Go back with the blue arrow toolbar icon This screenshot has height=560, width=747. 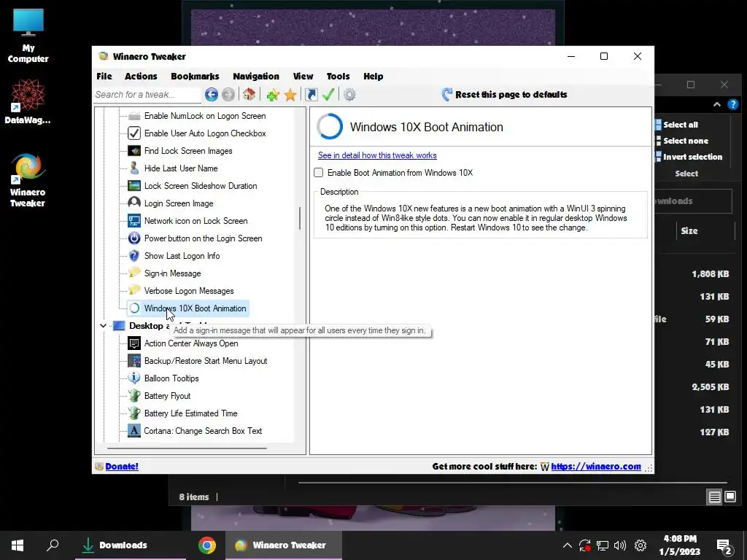click(x=212, y=94)
